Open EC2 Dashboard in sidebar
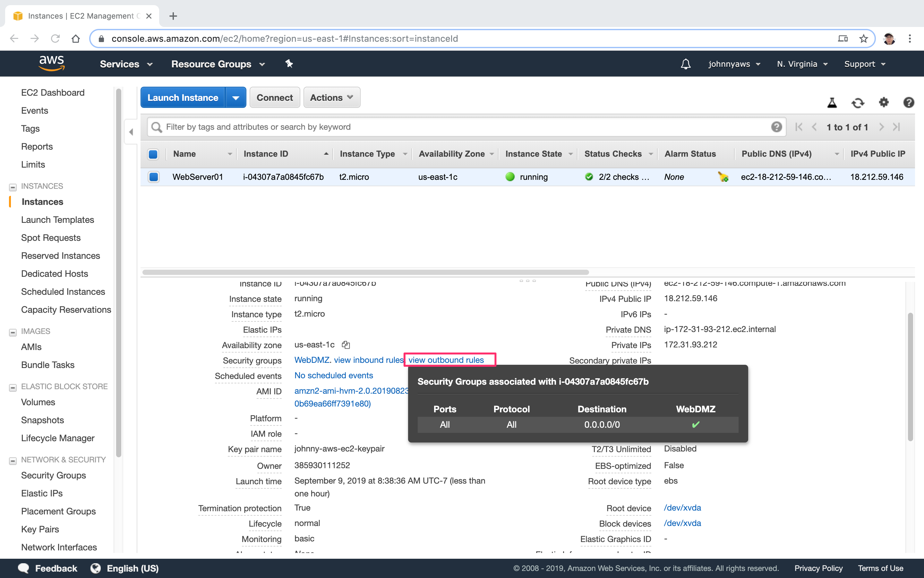 (x=53, y=92)
